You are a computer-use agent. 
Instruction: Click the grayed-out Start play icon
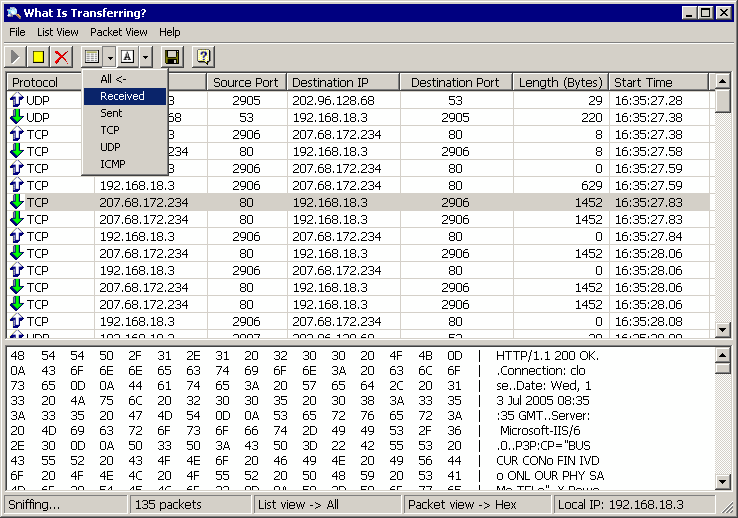pos(17,58)
